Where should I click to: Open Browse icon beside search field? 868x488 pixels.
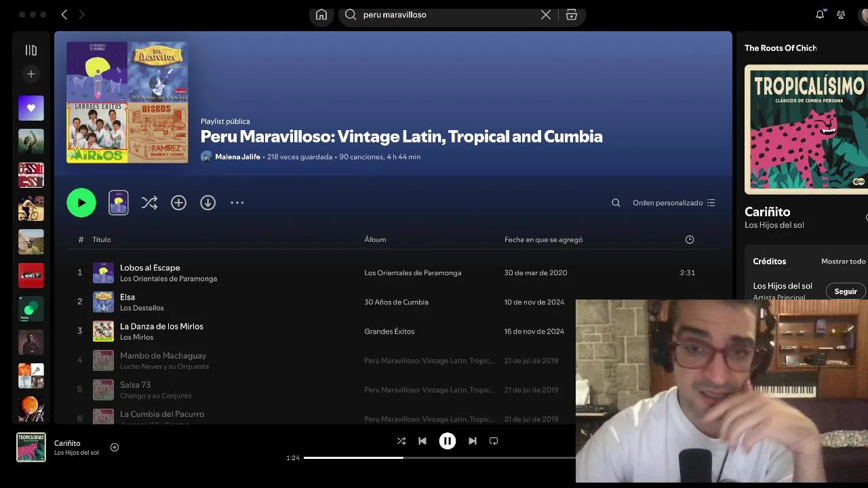tap(572, 14)
